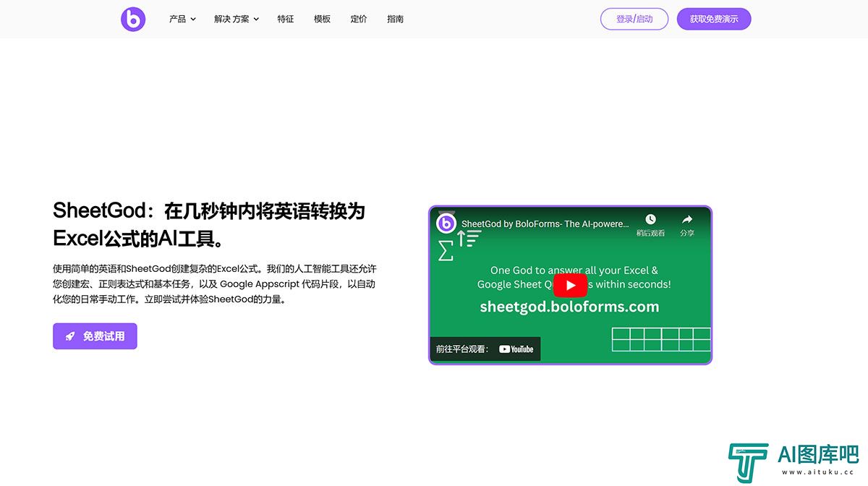The height and width of the screenshot is (486, 868).
Task: Click 前往平台观看 YouTube link
Action: click(x=485, y=349)
